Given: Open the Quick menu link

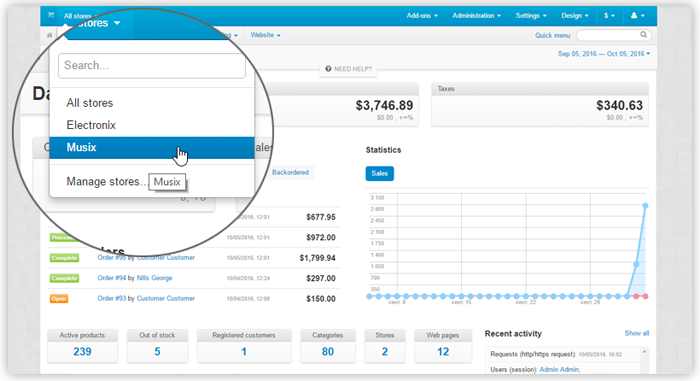Looking at the screenshot, I should (553, 35).
